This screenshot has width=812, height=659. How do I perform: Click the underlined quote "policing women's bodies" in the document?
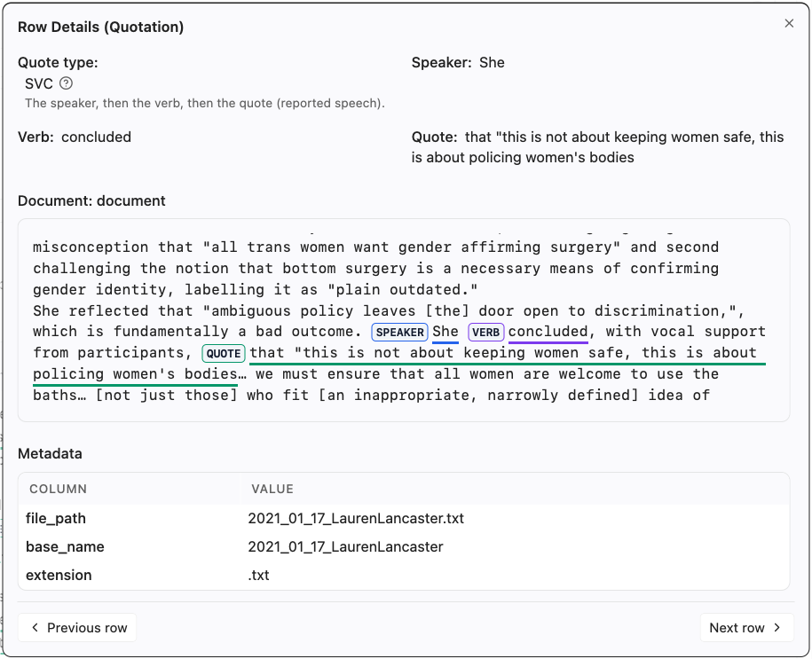[136, 373]
